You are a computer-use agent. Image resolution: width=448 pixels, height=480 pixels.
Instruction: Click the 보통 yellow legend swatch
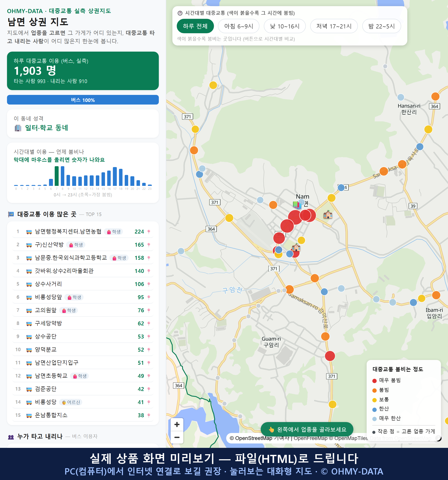374,400
